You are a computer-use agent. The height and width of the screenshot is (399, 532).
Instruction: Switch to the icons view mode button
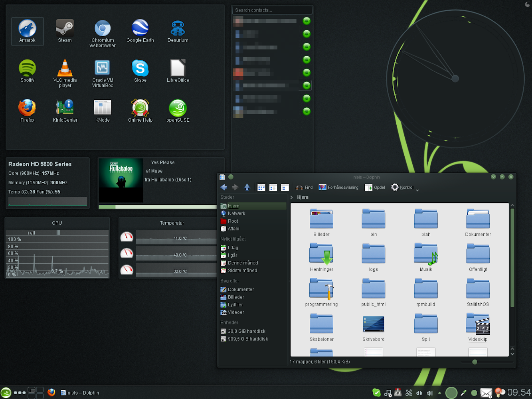click(x=261, y=188)
